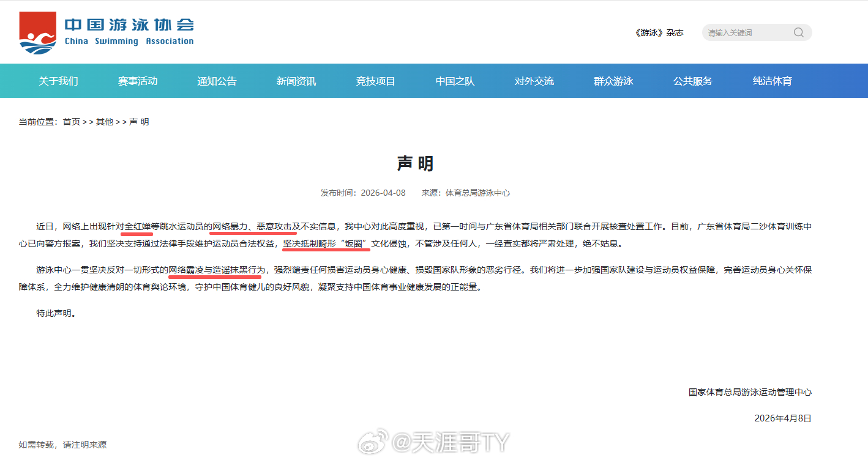Open the 通知公告 section
This screenshot has width=868, height=463.
[217, 80]
